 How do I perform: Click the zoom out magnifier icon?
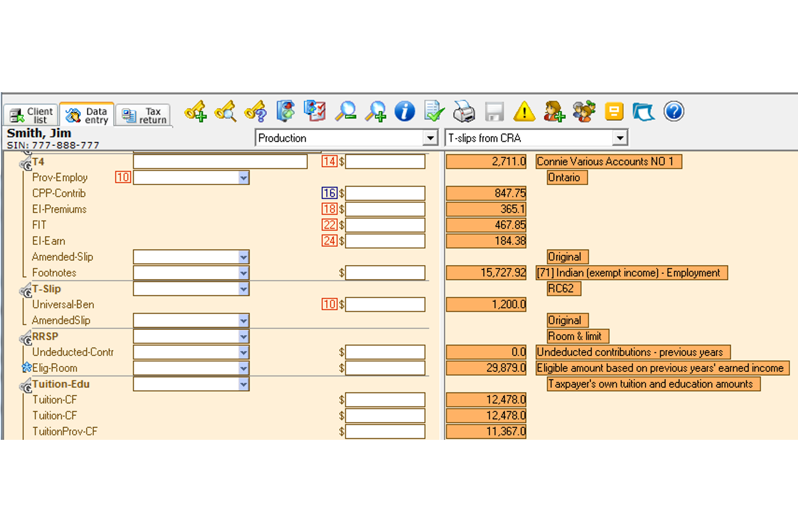point(345,112)
